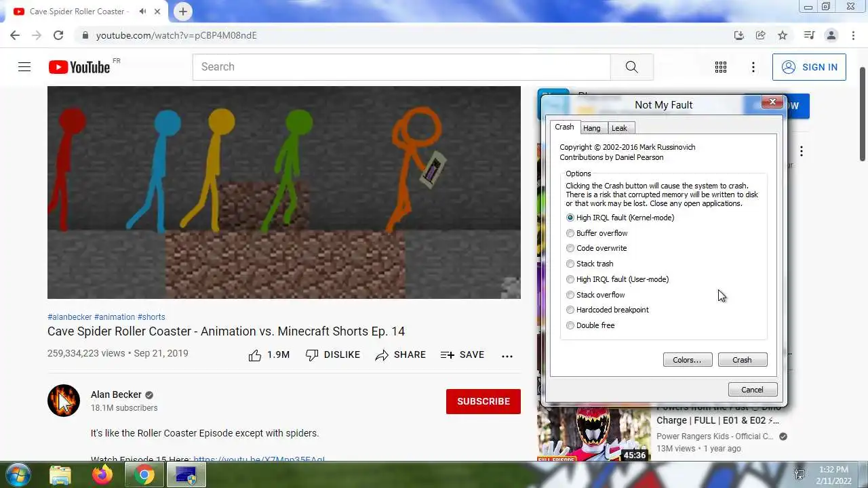
Task: Open Alan Becker channel avatar
Action: (64, 401)
